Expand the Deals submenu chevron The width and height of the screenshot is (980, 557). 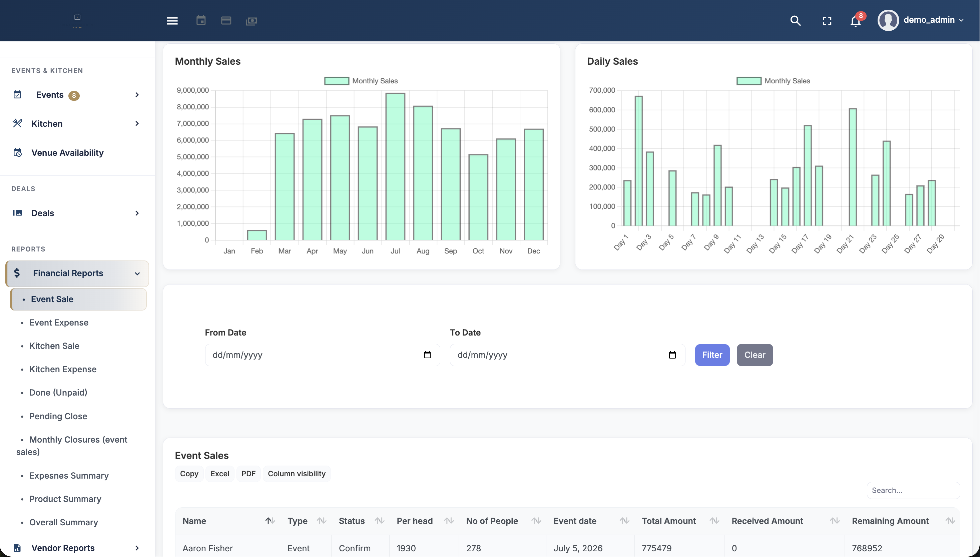point(137,213)
